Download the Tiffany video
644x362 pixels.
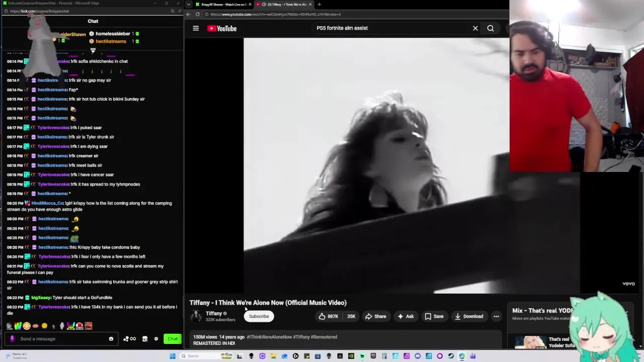pyautogui.click(x=469, y=316)
